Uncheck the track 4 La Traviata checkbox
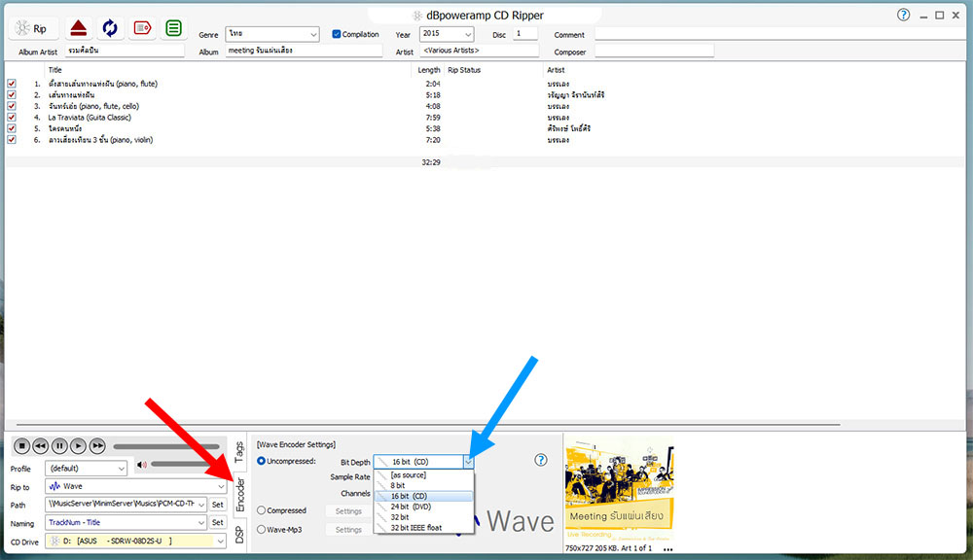Viewport: 973px width, 560px height. pyautogui.click(x=12, y=118)
